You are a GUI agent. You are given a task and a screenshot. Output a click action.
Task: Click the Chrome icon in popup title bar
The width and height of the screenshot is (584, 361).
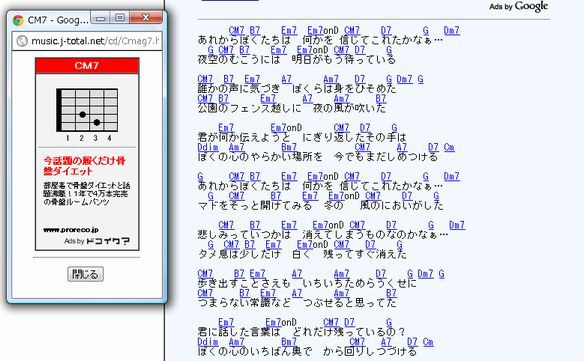point(18,20)
